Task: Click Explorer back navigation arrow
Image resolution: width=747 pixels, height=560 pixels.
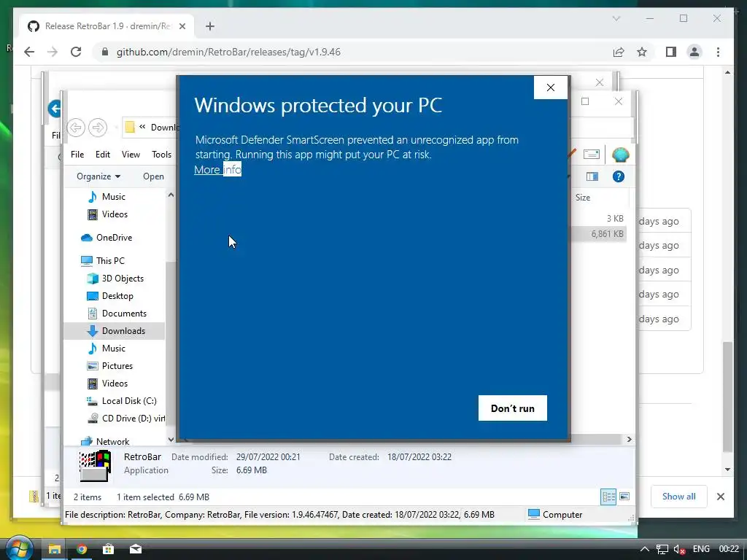Action: [76, 128]
